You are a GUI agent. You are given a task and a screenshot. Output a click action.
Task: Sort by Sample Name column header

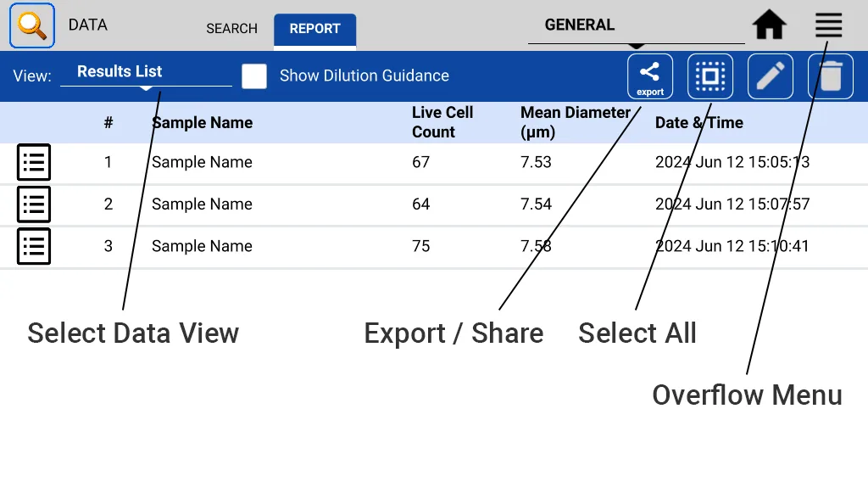202,122
